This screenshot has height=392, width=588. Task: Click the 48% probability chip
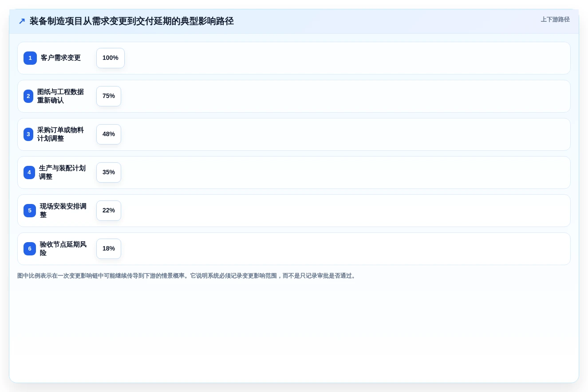pyautogui.click(x=109, y=134)
